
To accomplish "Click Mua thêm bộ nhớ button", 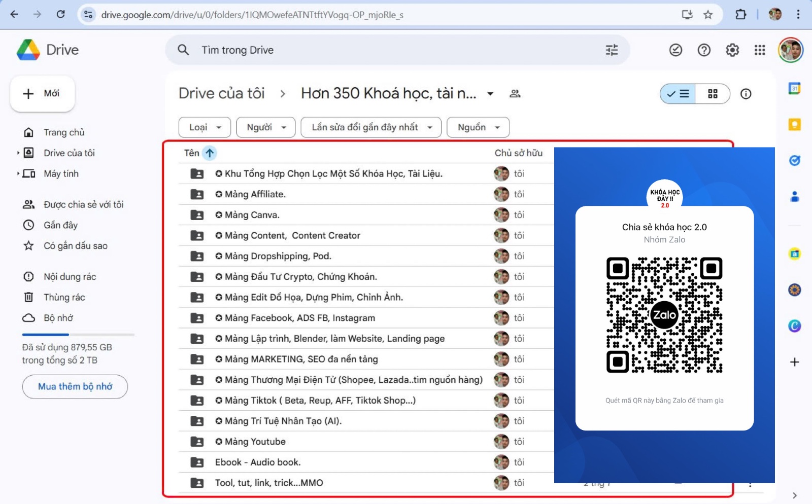I will point(75,386).
